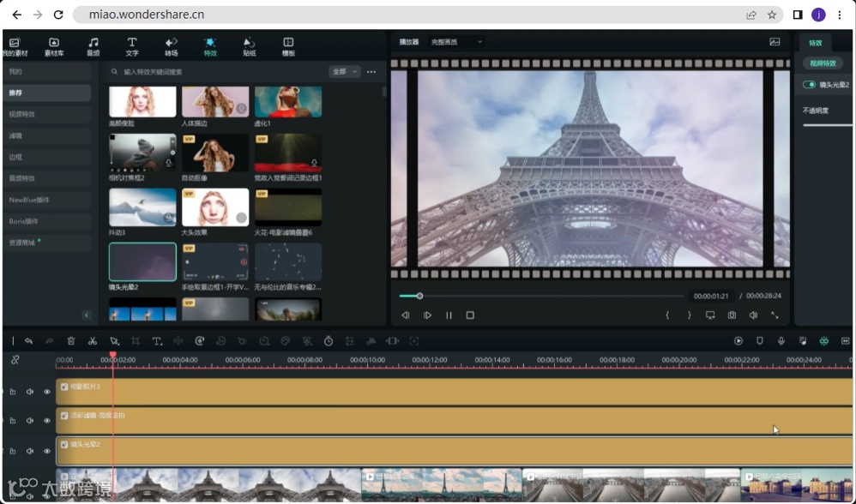
Task: Bookmark the page with Chrome star icon
Action: [771, 15]
